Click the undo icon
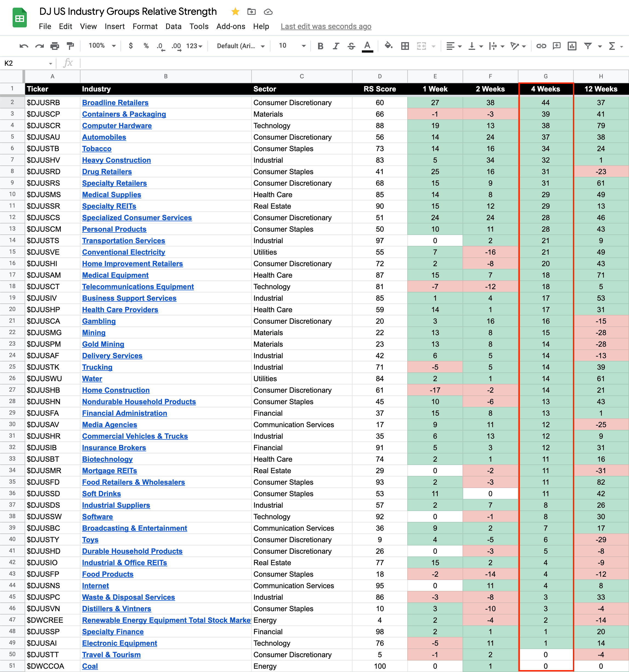 click(x=24, y=46)
